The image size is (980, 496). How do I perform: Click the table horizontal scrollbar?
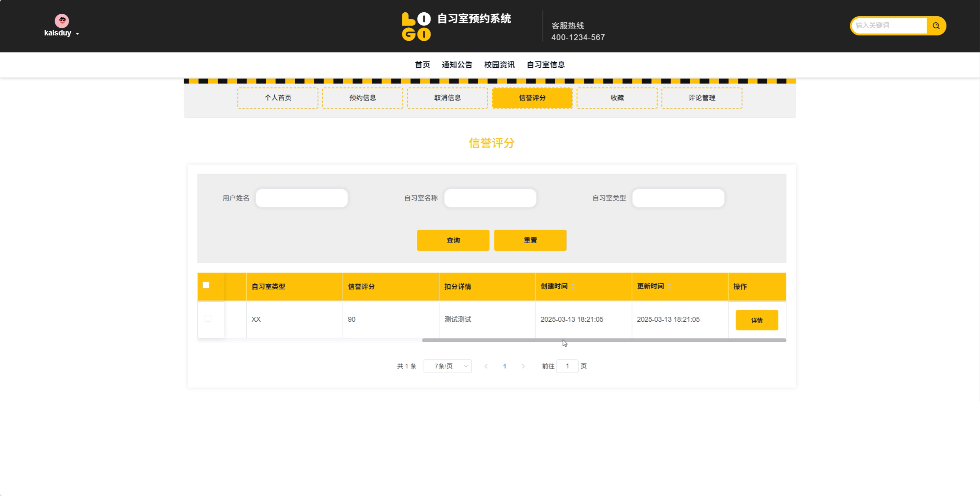tap(603, 340)
